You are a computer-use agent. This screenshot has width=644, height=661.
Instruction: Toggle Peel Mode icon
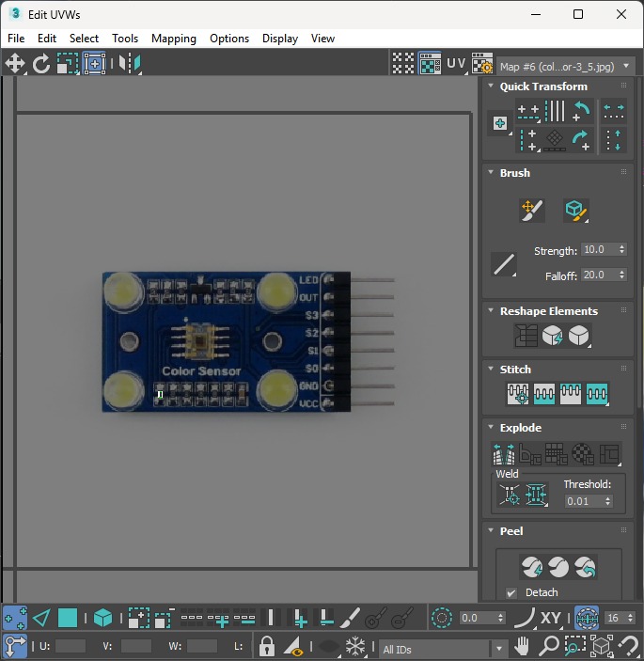[x=558, y=567]
